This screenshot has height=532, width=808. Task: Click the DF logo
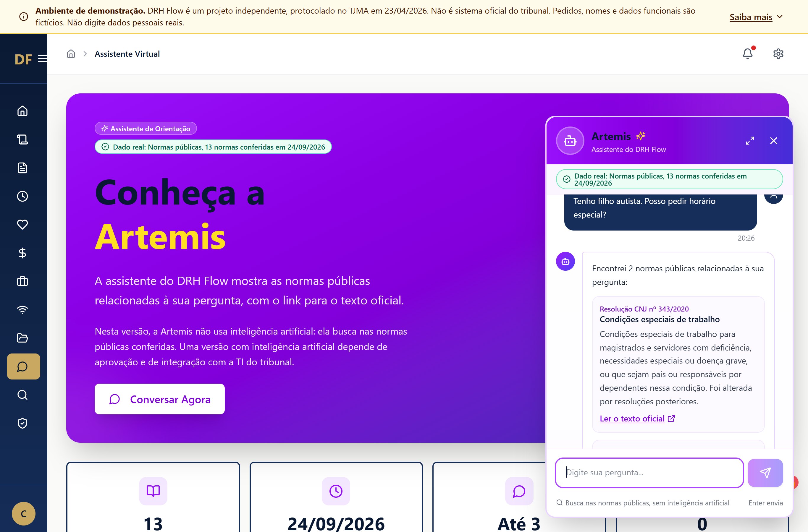(23, 59)
